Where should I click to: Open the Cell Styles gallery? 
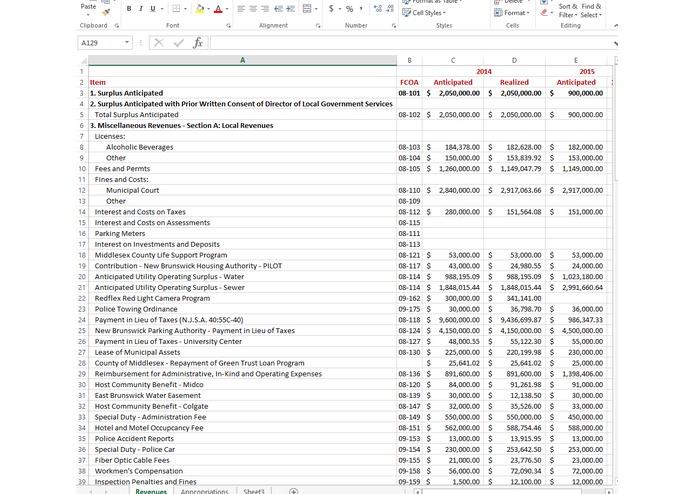(424, 12)
